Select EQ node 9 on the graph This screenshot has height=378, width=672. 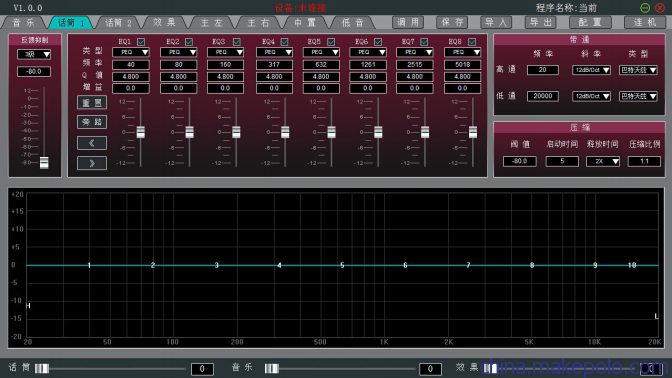click(595, 265)
